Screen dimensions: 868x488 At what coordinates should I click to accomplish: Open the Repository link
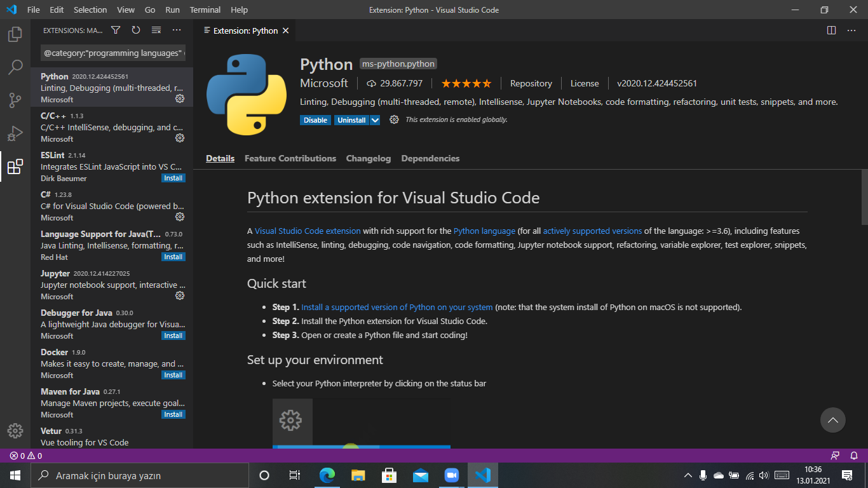(x=531, y=83)
